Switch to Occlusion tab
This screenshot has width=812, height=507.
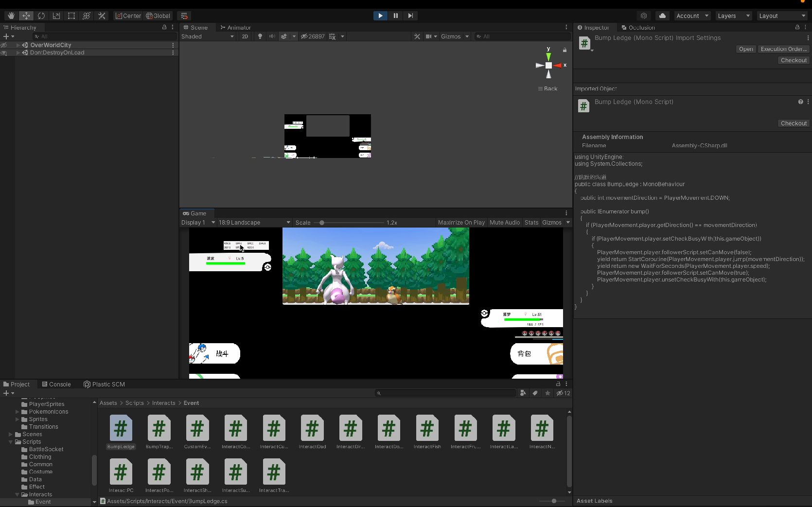(x=638, y=27)
